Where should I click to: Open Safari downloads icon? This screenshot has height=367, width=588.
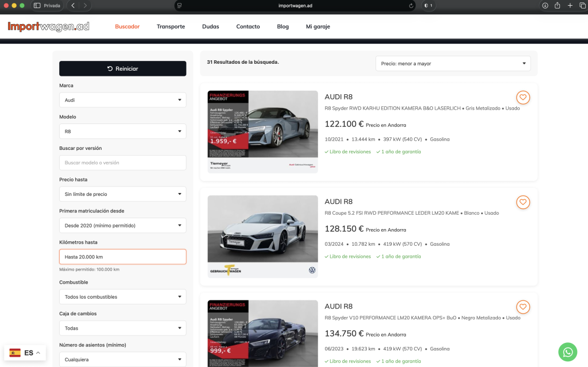(x=545, y=5)
